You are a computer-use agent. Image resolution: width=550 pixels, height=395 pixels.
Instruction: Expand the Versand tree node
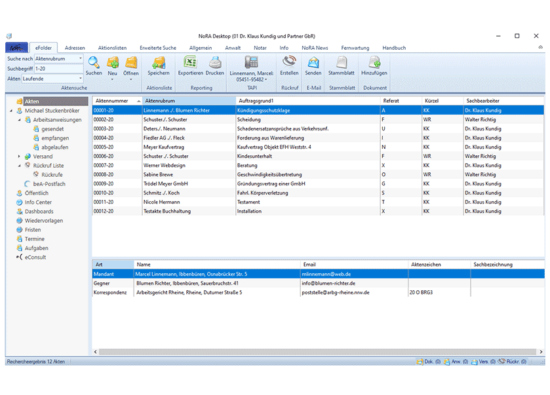pos(19,156)
